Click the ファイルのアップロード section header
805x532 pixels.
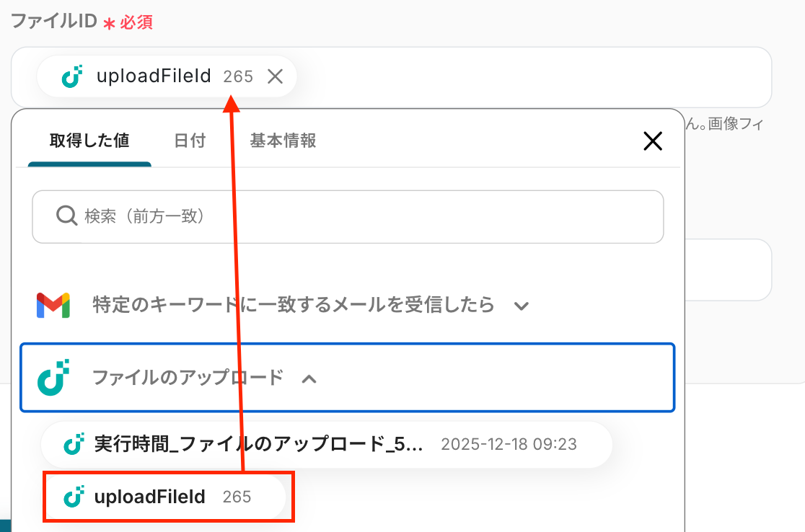pyautogui.click(x=188, y=377)
